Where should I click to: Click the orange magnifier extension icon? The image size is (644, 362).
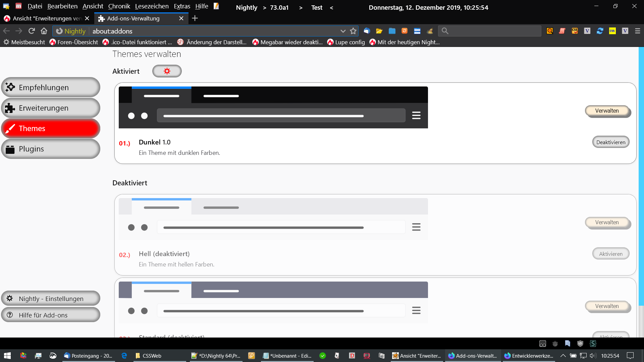pyautogui.click(x=550, y=31)
